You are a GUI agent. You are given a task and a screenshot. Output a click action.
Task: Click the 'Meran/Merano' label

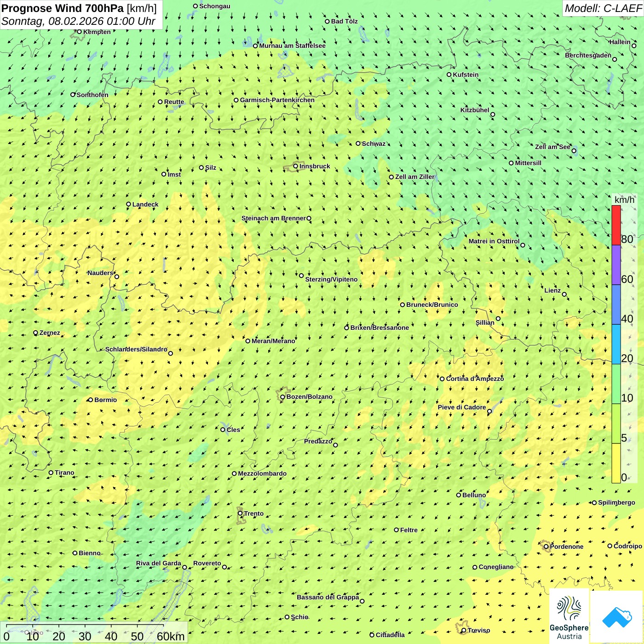pyautogui.click(x=273, y=341)
